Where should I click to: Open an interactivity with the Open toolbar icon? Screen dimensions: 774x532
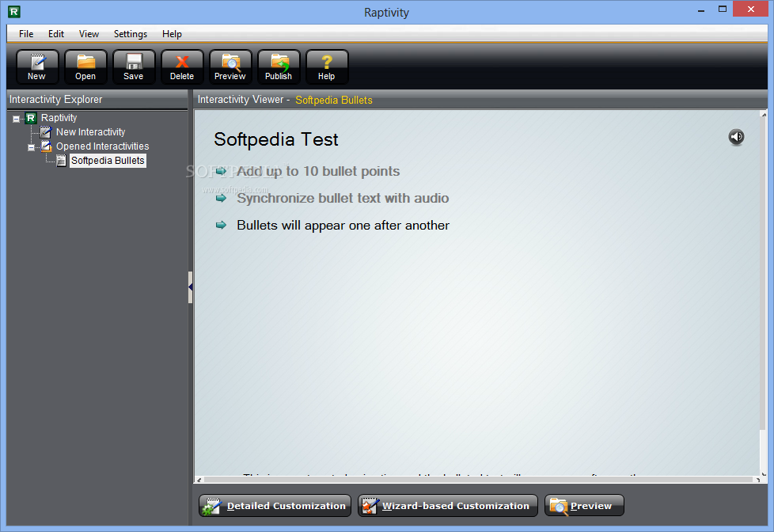point(85,67)
